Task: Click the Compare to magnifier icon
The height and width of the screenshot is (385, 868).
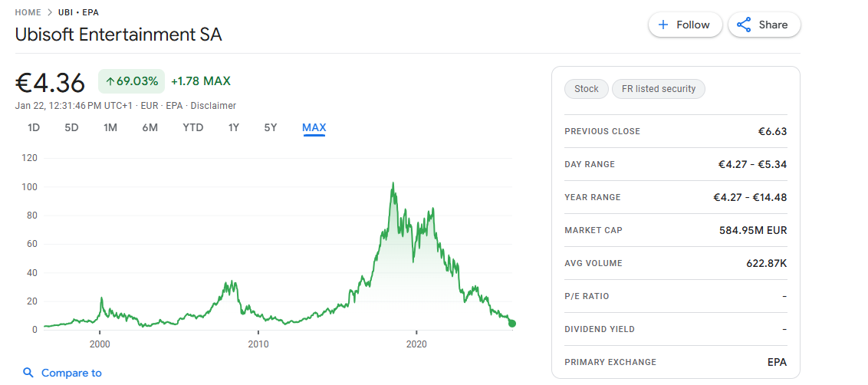Action: pyautogui.click(x=28, y=373)
